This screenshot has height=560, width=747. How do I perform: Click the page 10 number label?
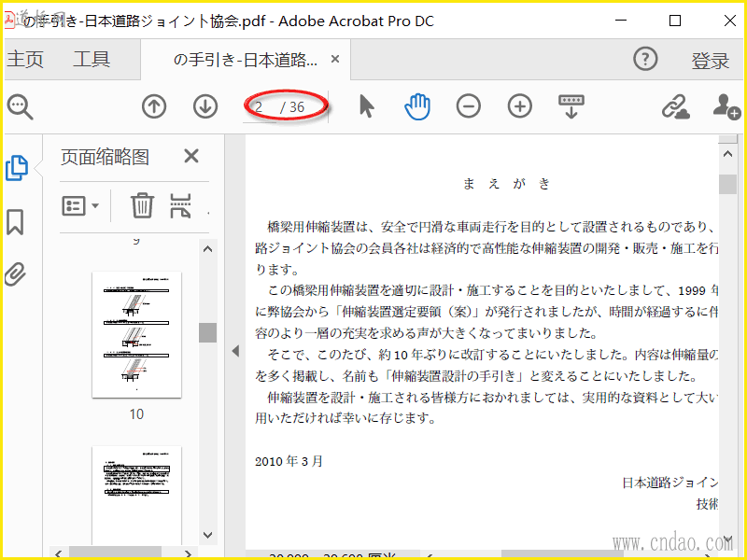pyautogui.click(x=136, y=413)
